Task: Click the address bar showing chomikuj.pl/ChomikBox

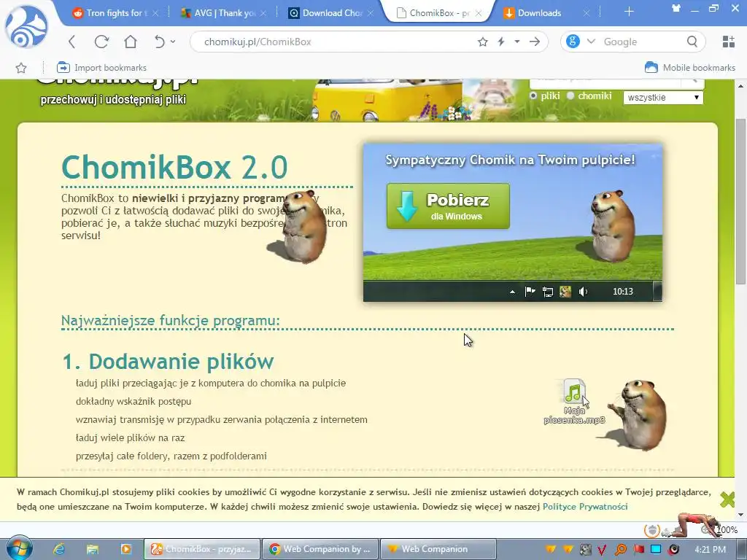Action: click(x=333, y=42)
